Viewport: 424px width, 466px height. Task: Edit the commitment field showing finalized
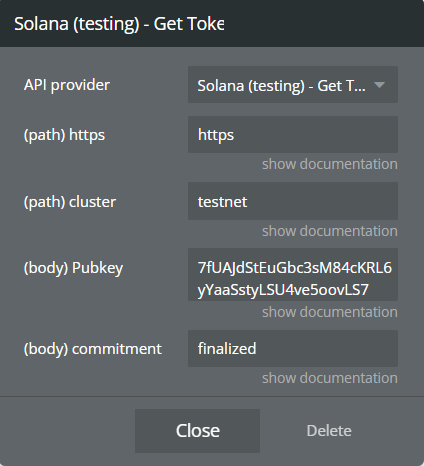pyautogui.click(x=293, y=349)
